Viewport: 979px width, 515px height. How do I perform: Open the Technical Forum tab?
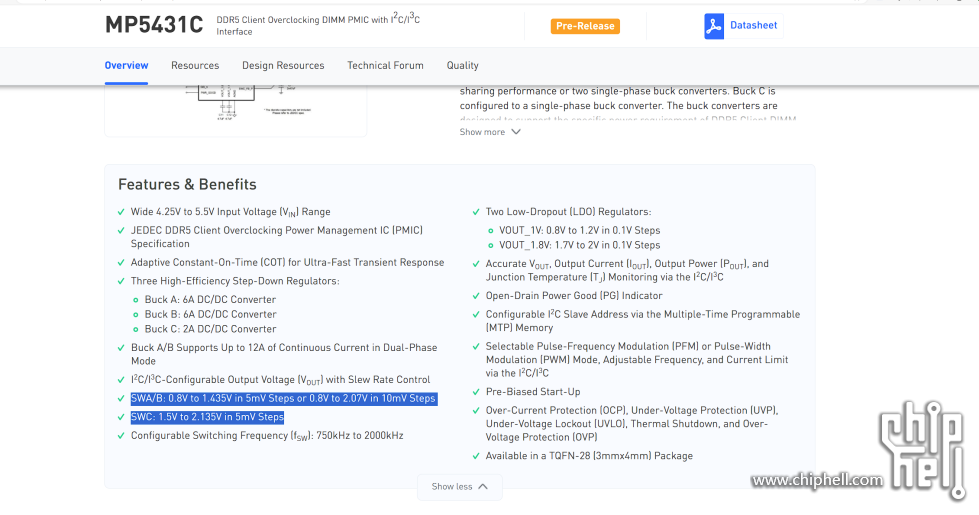pyautogui.click(x=385, y=66)
